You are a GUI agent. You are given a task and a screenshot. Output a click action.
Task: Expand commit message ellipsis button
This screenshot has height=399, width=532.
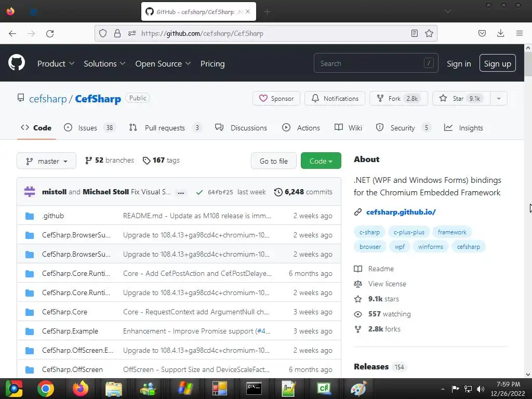point(181,193)
